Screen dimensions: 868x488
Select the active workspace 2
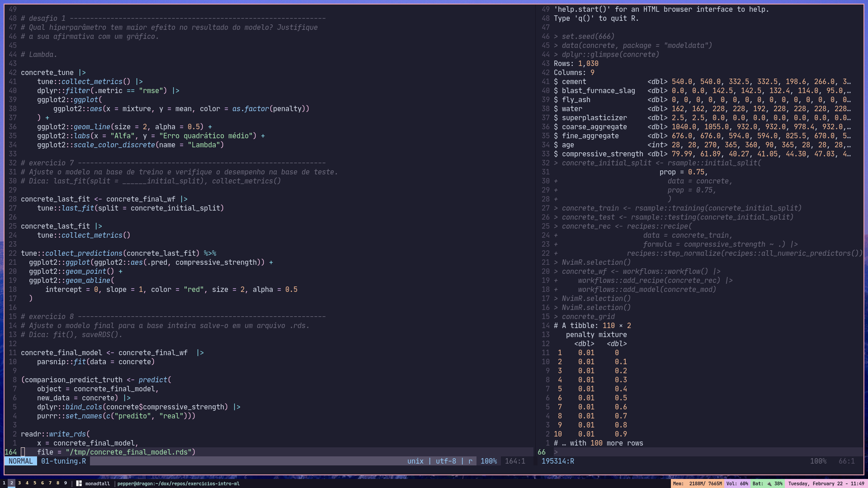[12, 483]
